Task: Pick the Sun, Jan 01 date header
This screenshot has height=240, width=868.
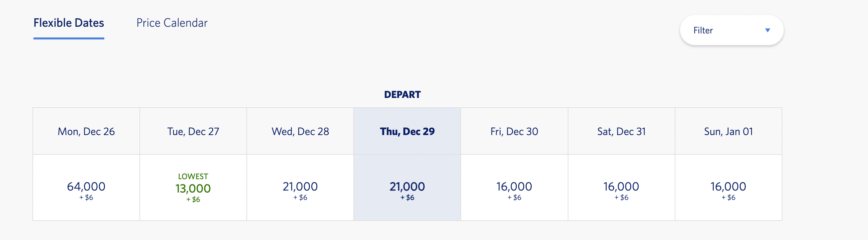Action: [729, 131]
